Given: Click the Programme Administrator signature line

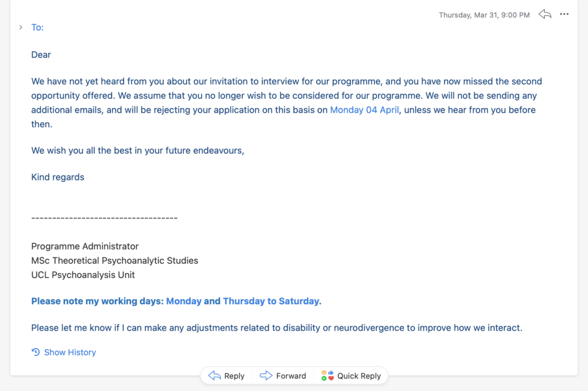Looking at the screenshot, I should pyautogui.click(x=85, y=246).
